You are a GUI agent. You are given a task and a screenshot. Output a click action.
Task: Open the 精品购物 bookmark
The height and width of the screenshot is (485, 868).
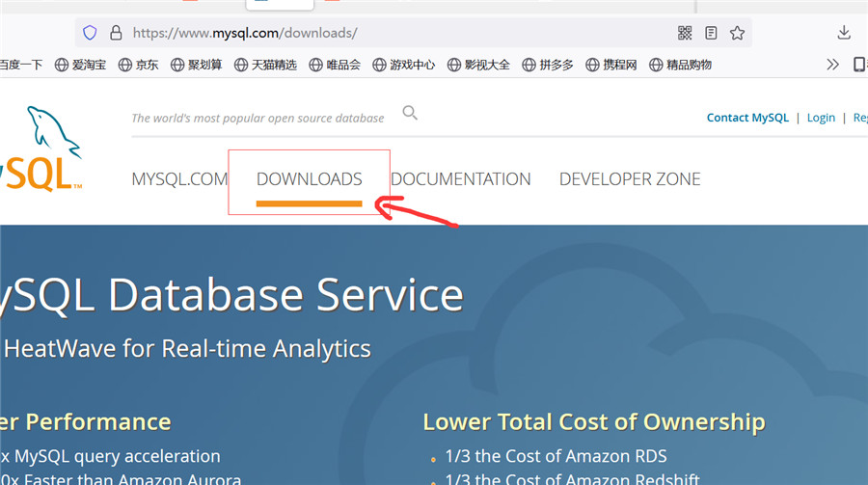pos(680,65)
